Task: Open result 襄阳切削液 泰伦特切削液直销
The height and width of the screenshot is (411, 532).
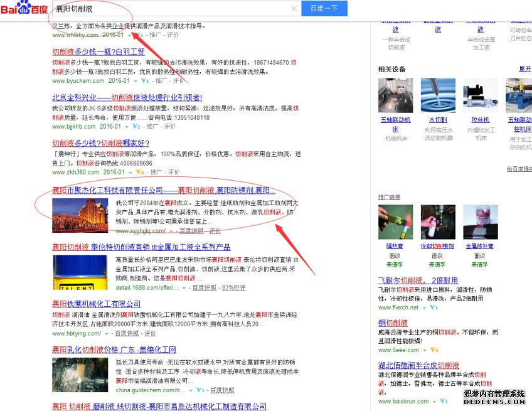Action: pos(142,247)
